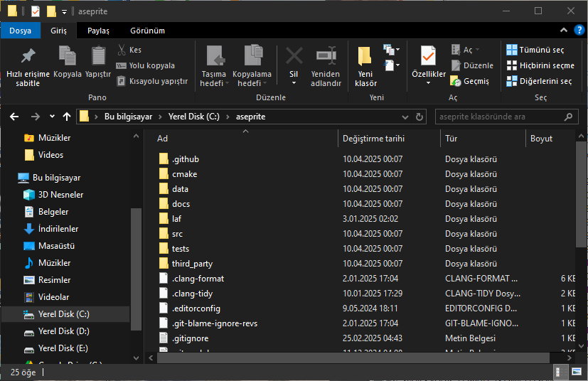Select the .github folder

click(x=186, y=159)
